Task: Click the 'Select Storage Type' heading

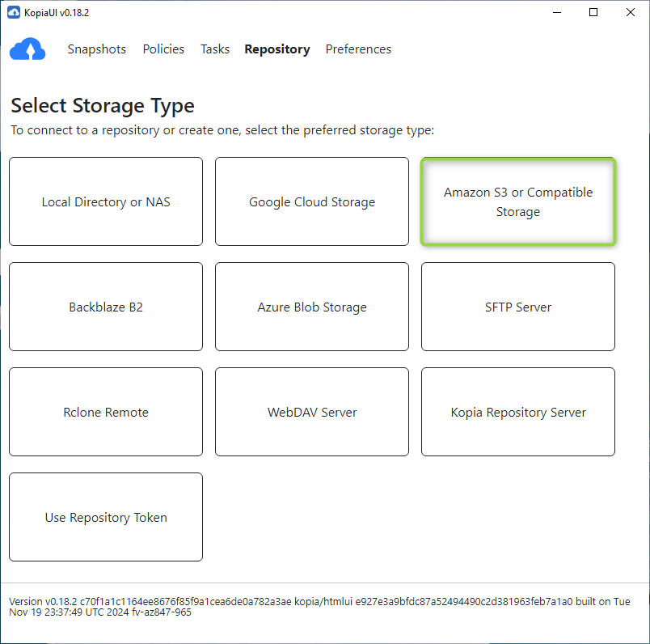Action: 103,105
